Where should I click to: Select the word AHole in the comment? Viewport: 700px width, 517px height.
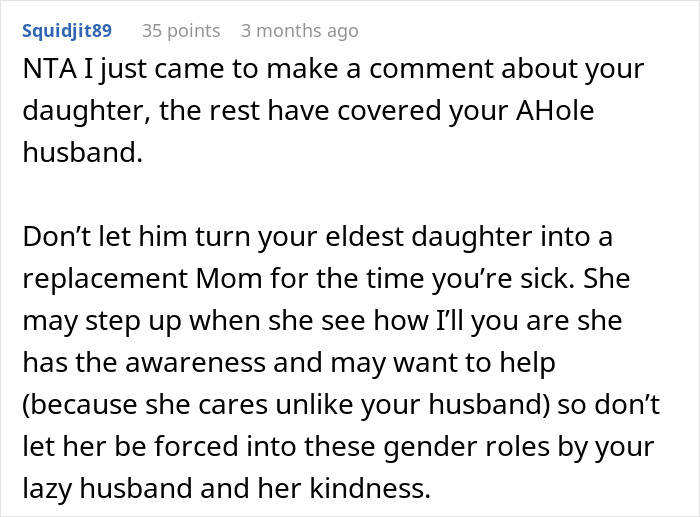click(x=555, y=111)
